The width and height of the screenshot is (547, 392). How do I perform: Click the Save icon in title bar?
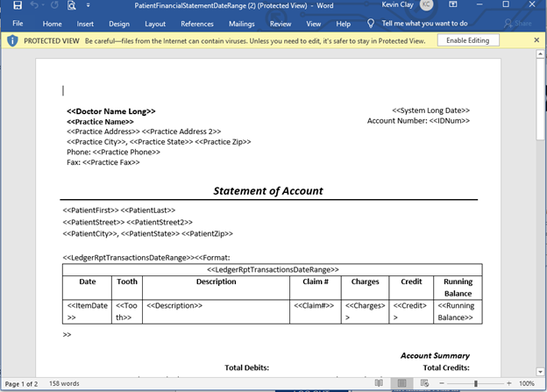tap(18, 6)
